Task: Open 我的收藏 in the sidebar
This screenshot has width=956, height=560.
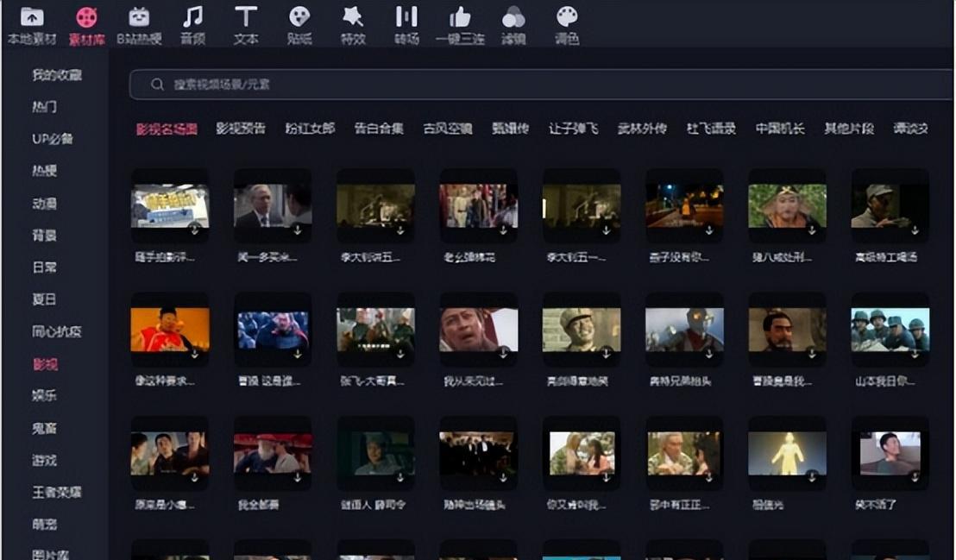Action: coord(57,75)
